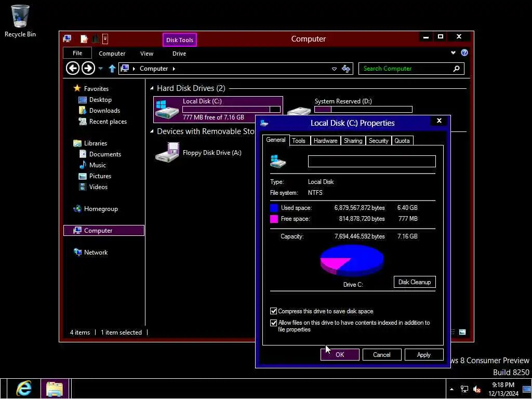Switch to the Quota tab in Properties
The image size is (532, 399).
click(x=402, y=141)
